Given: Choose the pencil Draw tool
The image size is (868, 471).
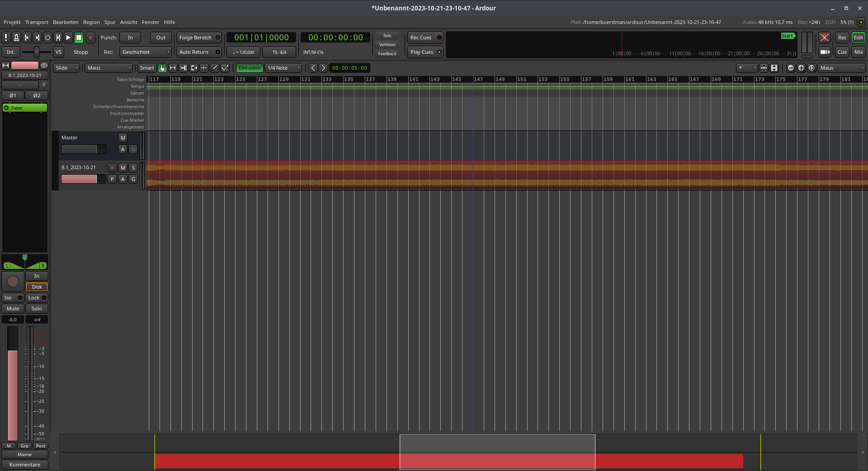Looking at the screenshot, I should [x=215, y=68].
